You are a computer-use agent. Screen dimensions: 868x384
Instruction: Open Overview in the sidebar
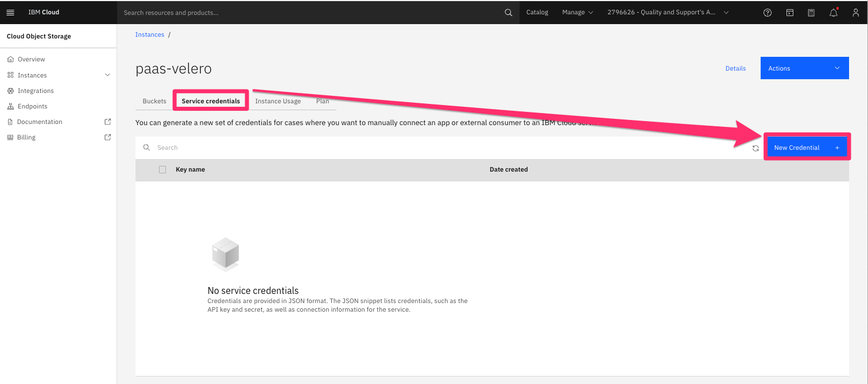coord(31,59)
